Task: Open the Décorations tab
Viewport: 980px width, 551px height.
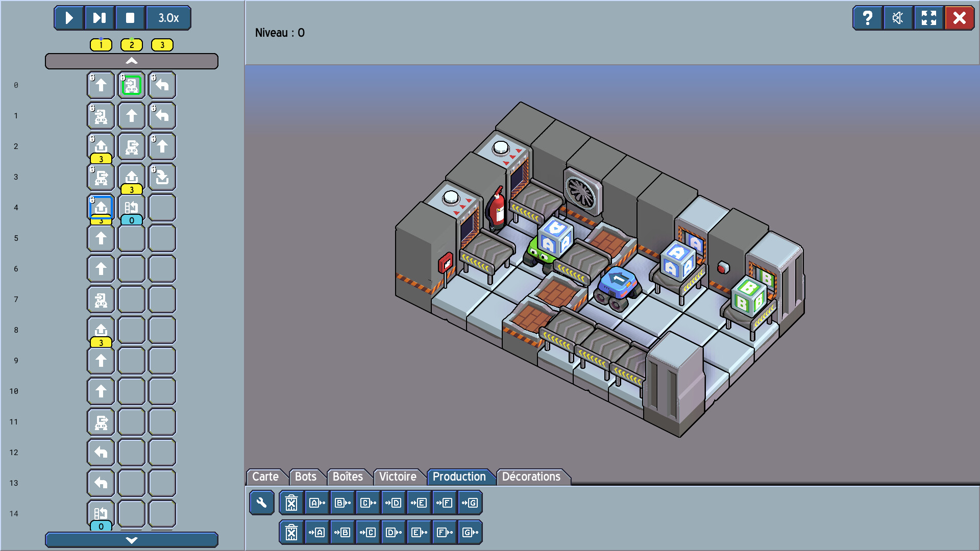Action: point(531,477)
